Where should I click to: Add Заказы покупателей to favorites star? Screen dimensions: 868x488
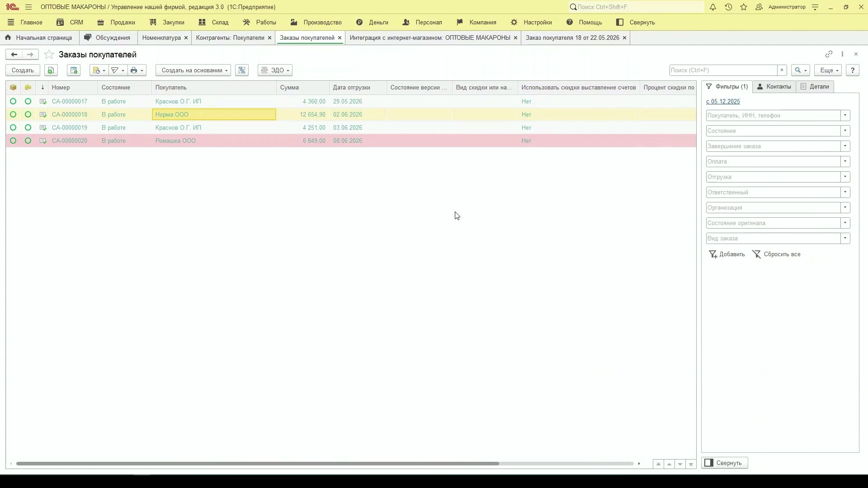click(49, 55)
